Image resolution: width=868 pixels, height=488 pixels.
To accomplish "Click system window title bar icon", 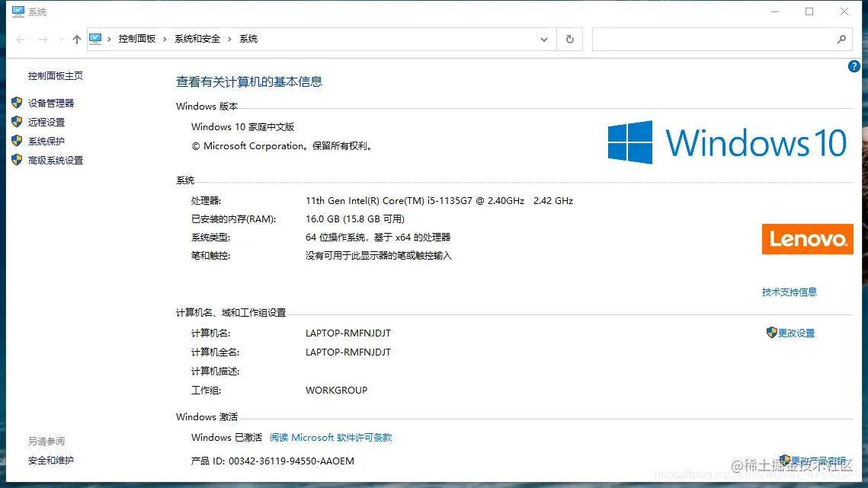I will coord(18,11).
